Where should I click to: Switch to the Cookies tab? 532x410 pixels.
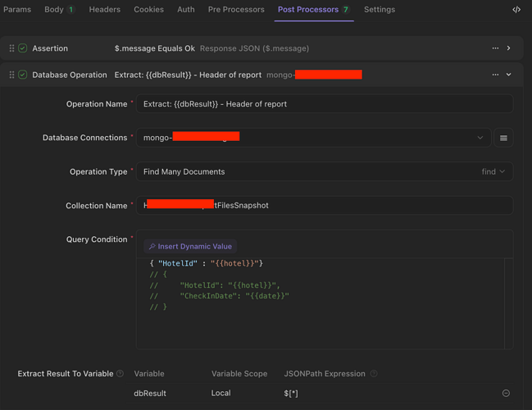tap(148, 10)
